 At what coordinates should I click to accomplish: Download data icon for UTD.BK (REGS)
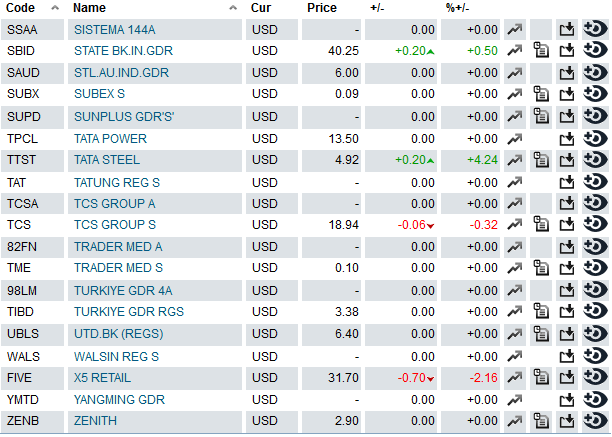[567, 334]
